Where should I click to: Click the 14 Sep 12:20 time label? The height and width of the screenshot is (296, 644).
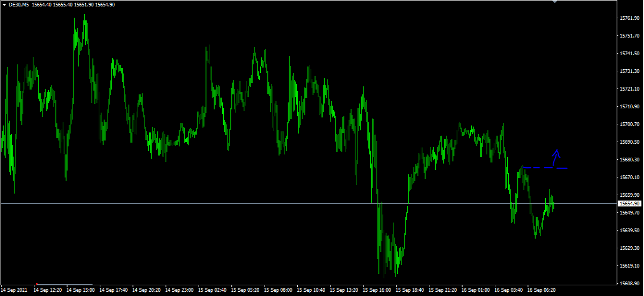48,290
